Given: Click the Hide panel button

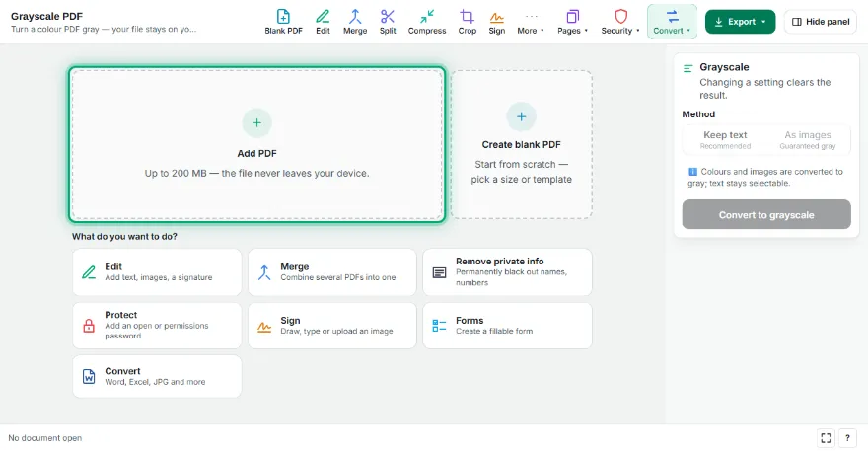Looking at the screenshot, I should tap(821, 22).
